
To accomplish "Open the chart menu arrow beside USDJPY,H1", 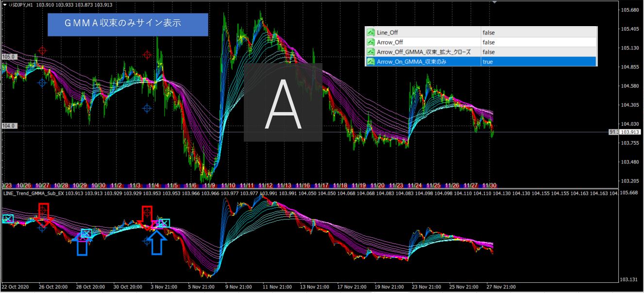I will pyautogui.click(x=5, y=4).
